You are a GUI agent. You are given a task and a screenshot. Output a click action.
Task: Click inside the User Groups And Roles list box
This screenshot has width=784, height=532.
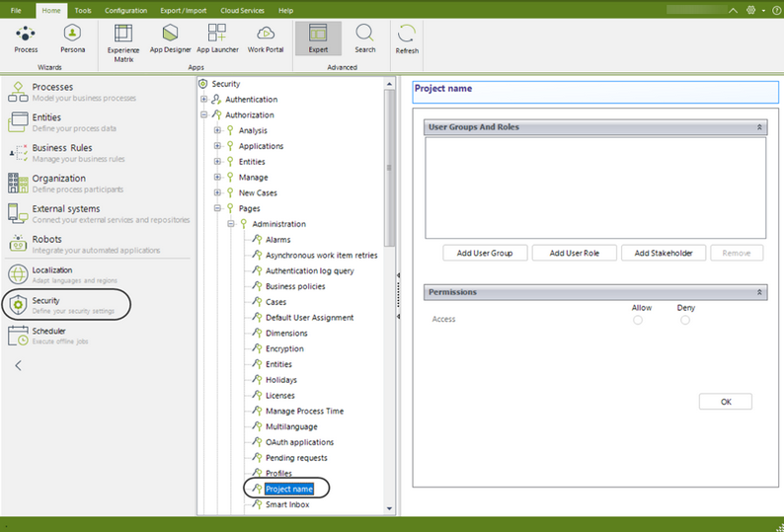pos(595,188)
